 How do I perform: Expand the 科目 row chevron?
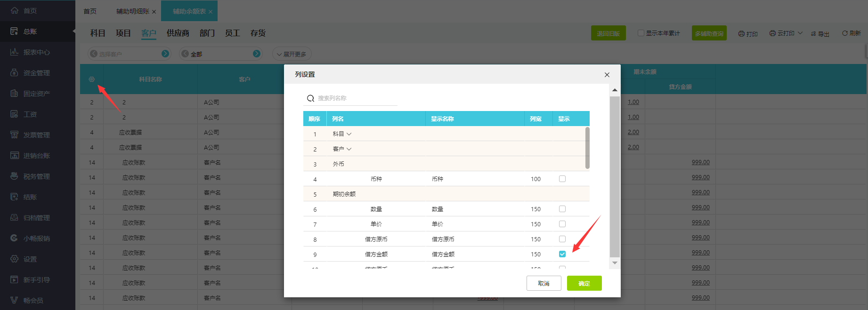click(x=349, y=134)
